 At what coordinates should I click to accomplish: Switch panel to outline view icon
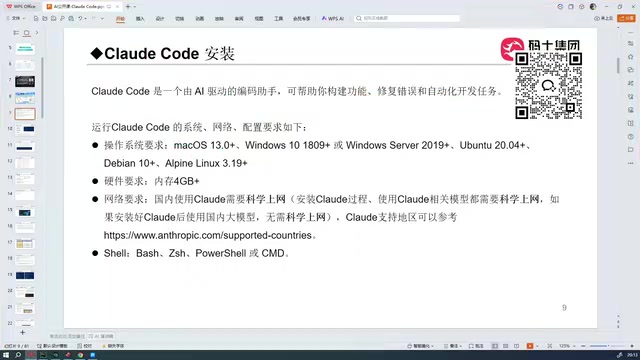pos(16,33)
